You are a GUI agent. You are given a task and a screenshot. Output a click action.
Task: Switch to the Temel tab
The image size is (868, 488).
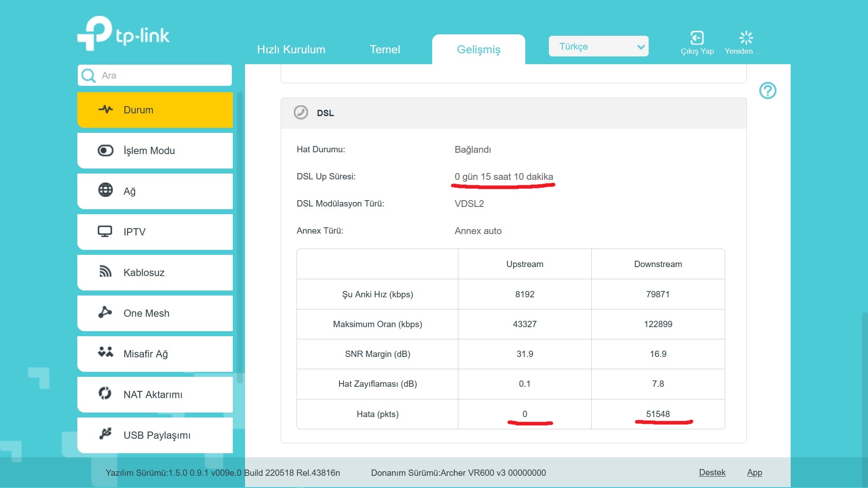click(x=385, y=50)
